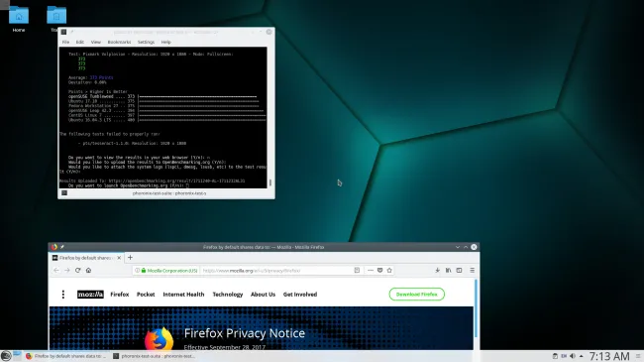The width and height of the screenshot is (644, 362).
Task: Open the Konsole Edit menu
Action: point(79,42)
